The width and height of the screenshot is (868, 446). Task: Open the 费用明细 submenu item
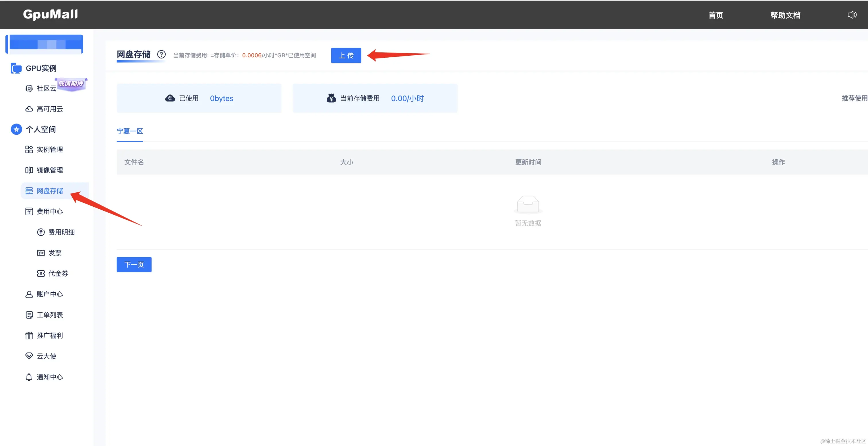(x=61, y=232)
